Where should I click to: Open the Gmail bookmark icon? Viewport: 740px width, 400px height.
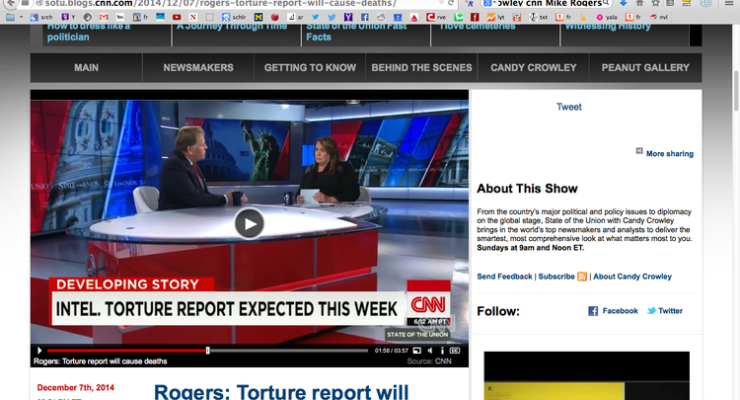click(104, 17)
